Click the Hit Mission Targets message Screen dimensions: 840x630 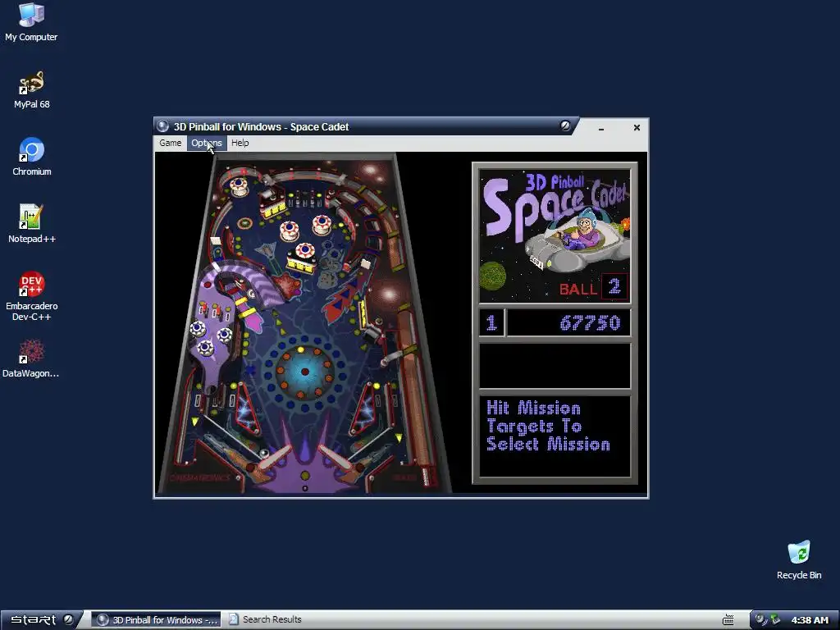click(555, 436)
